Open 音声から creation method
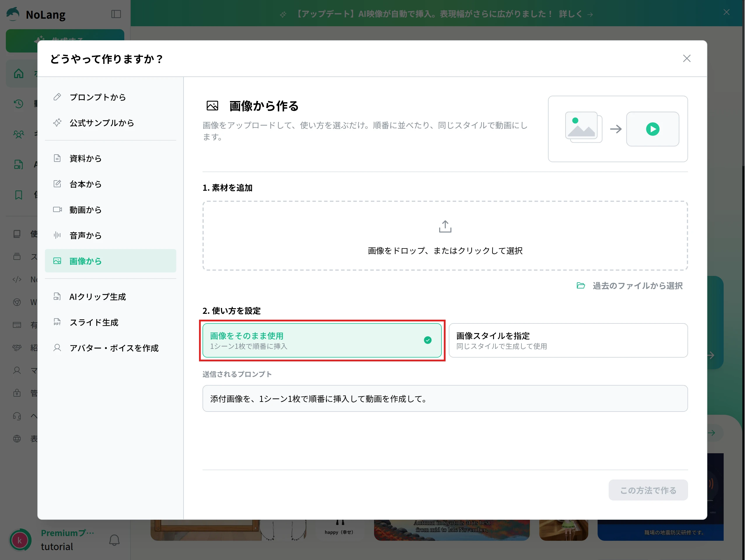 110,235
